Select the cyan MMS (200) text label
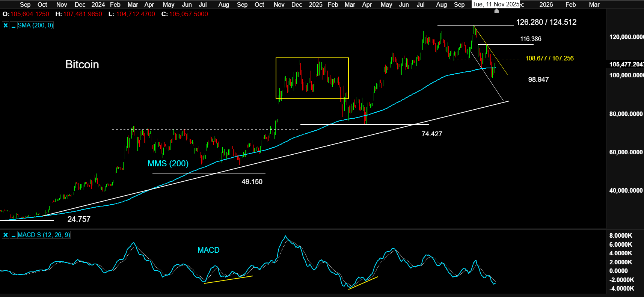This screenshot has width=644, height=297. click(x=168, y=164)
